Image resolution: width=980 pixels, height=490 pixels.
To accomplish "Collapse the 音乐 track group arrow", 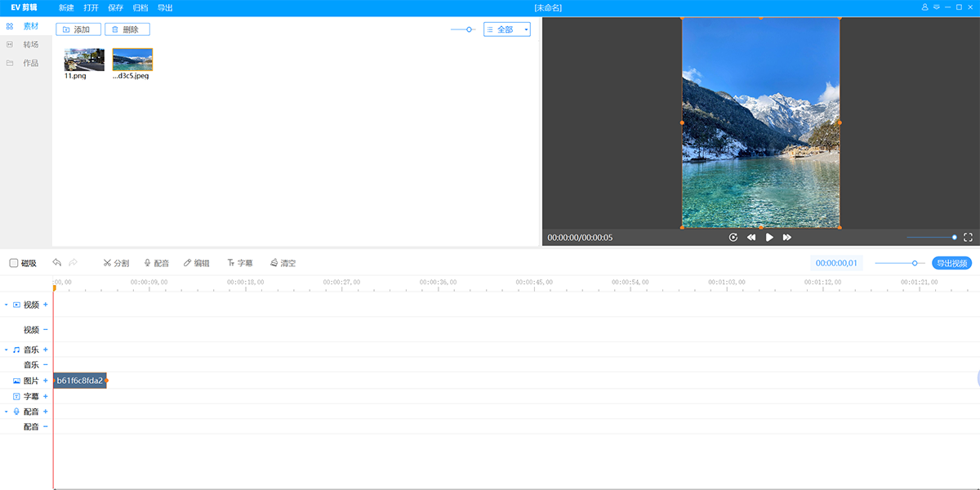I will point(7,350).
